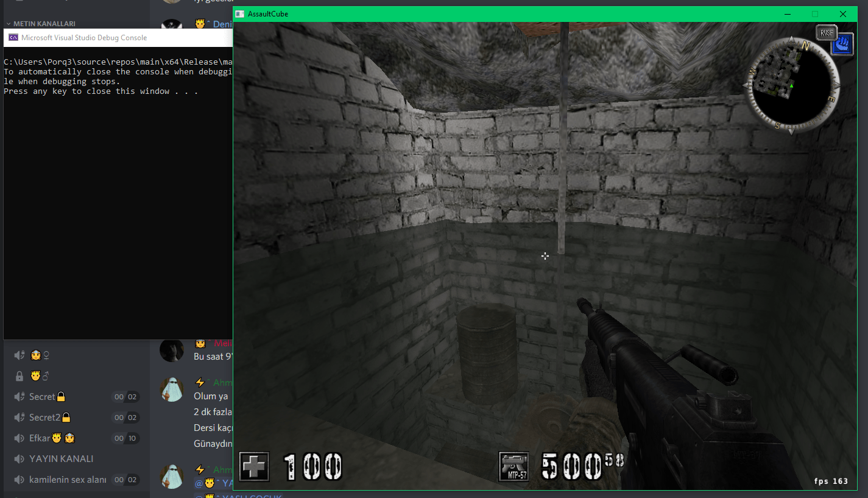Click the C:\Users\Porq3 path line in console
This screenshot has height=498, width=868.
pyautogui.click(x=118, y=62)
